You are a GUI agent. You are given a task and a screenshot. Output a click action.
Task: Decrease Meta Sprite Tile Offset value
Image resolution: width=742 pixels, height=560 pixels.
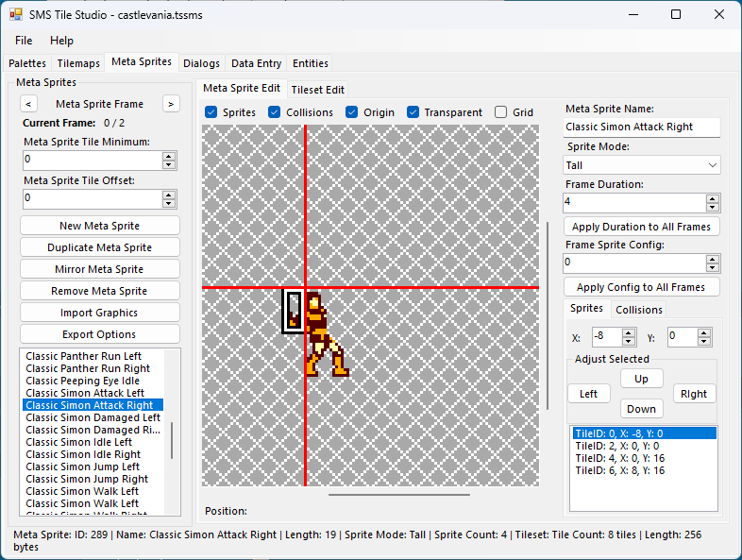[x=169, y=204]
